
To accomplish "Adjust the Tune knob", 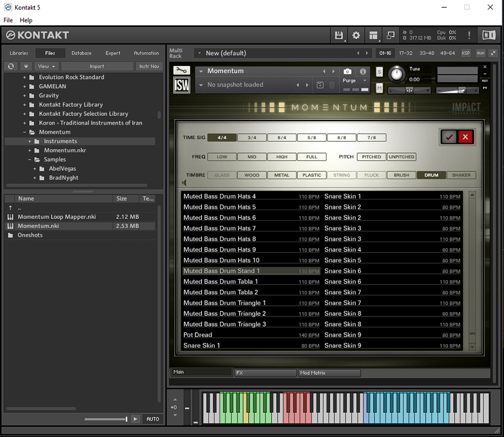I will (x=396, y=75).
